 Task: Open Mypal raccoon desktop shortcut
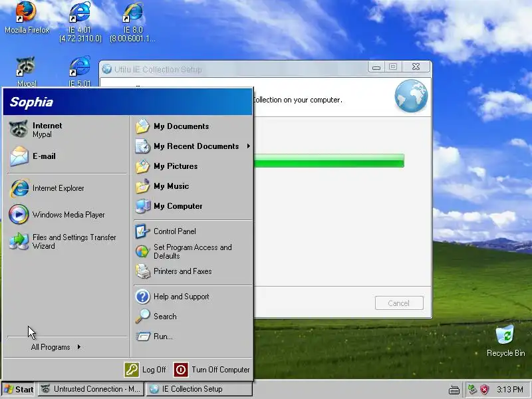coord(27,71)
